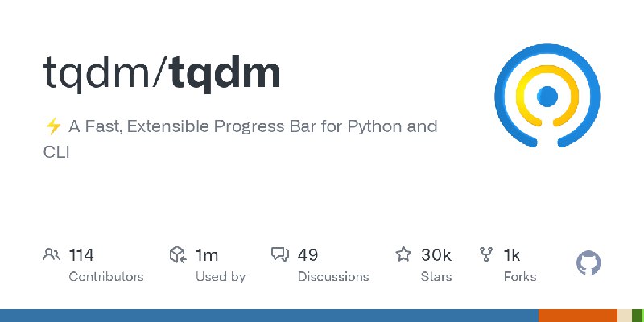Open the 49 Discussions count

point(308,255)
